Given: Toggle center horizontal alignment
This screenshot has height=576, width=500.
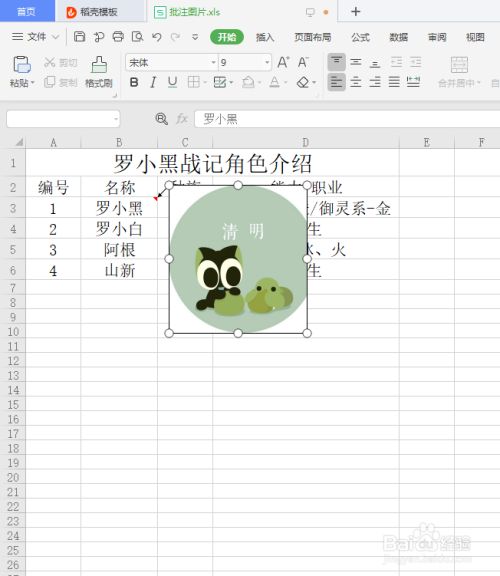Looking at the screenshot, I should pyautogui.click(x=356, y=82).
